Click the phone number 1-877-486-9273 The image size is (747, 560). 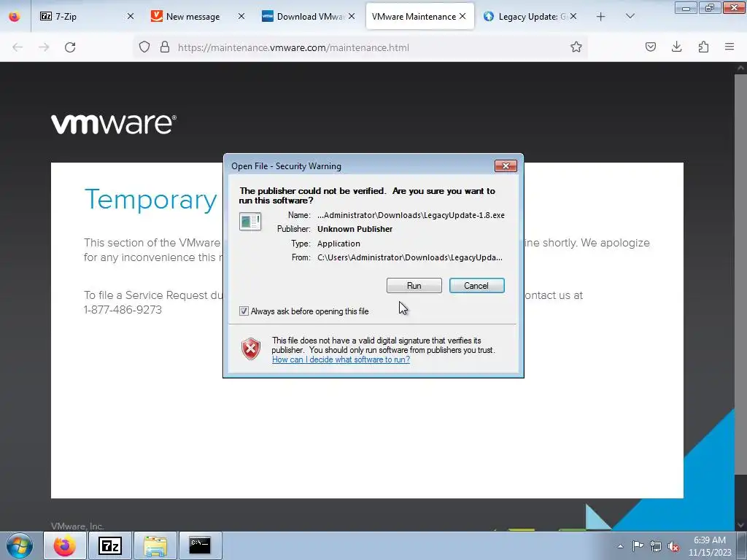[123, 310]
